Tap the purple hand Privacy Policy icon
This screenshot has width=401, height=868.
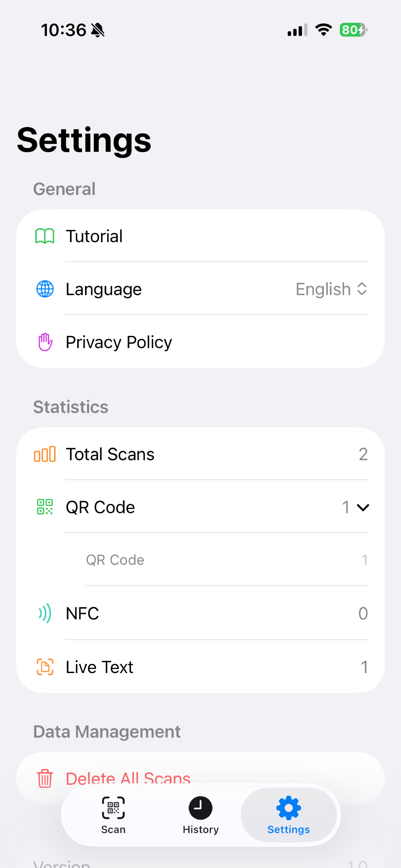45,342
